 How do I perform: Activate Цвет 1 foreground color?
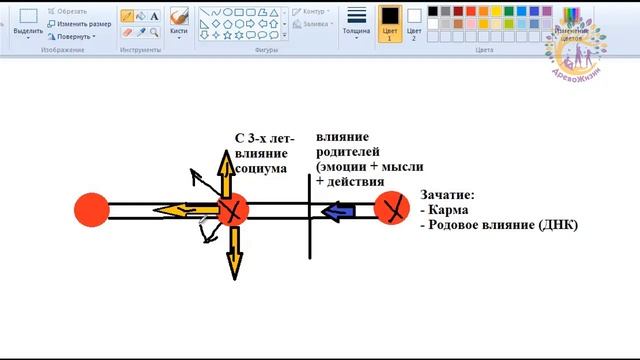pyautogui.click(x=390, y=24)
